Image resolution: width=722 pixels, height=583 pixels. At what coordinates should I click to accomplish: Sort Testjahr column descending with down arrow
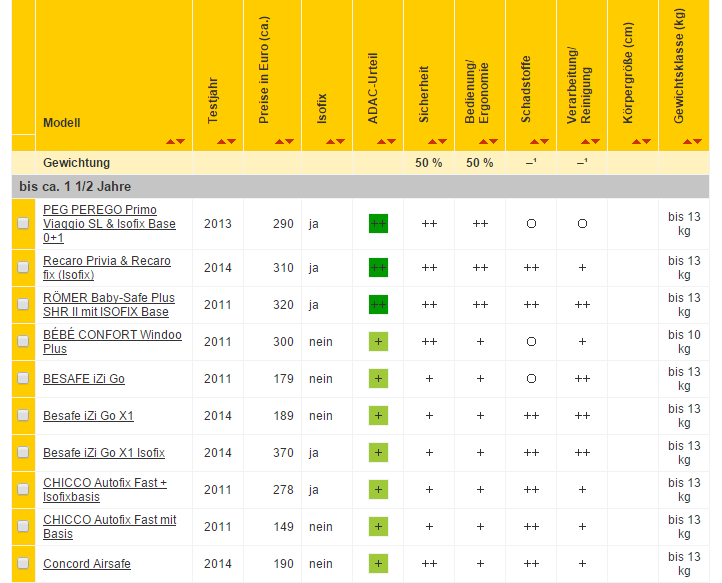pos(232,142)
